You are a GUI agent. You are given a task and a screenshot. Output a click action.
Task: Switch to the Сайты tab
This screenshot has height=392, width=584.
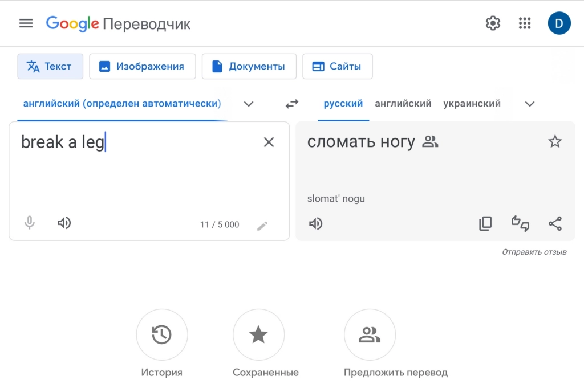[338, 66]
